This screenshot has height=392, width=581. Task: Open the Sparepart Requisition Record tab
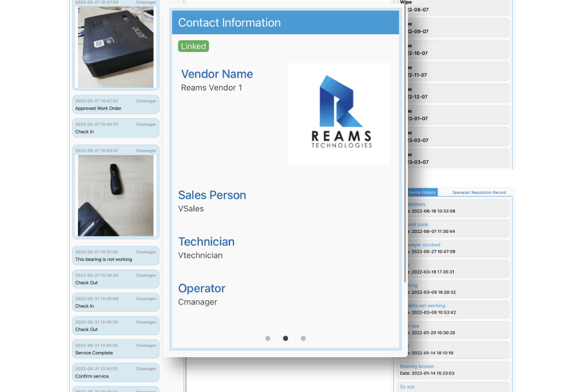(x=479, y=192)
